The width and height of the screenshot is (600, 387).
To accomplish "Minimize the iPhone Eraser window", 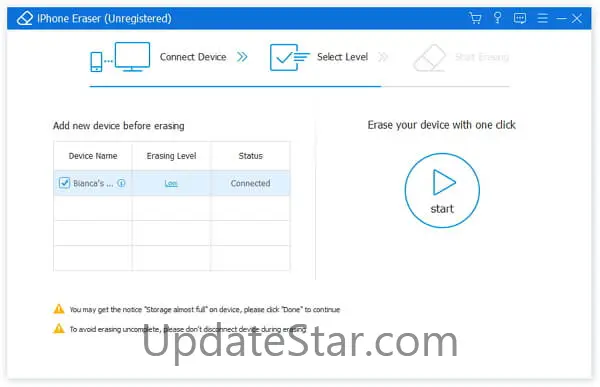I will [x=561, y=18].
